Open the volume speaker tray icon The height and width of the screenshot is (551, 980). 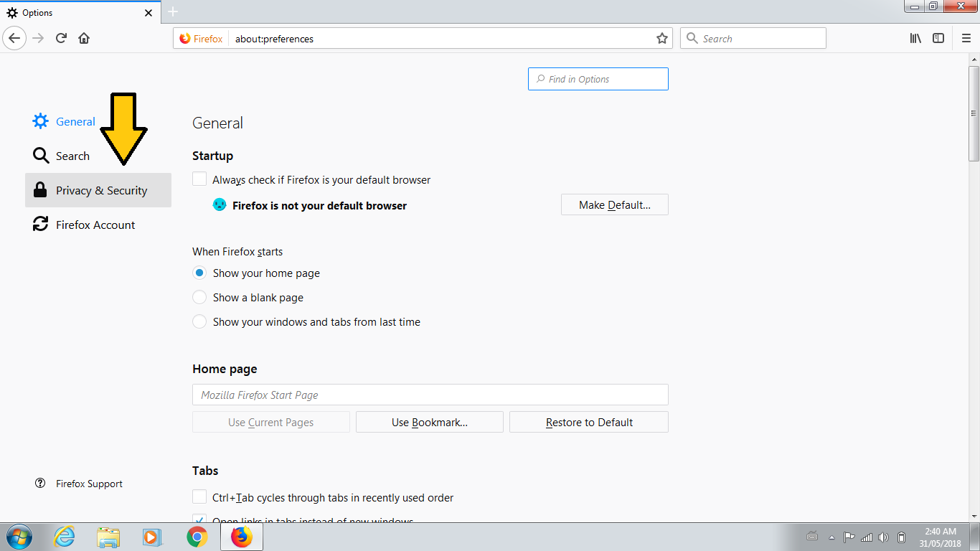tap(884, 537)
